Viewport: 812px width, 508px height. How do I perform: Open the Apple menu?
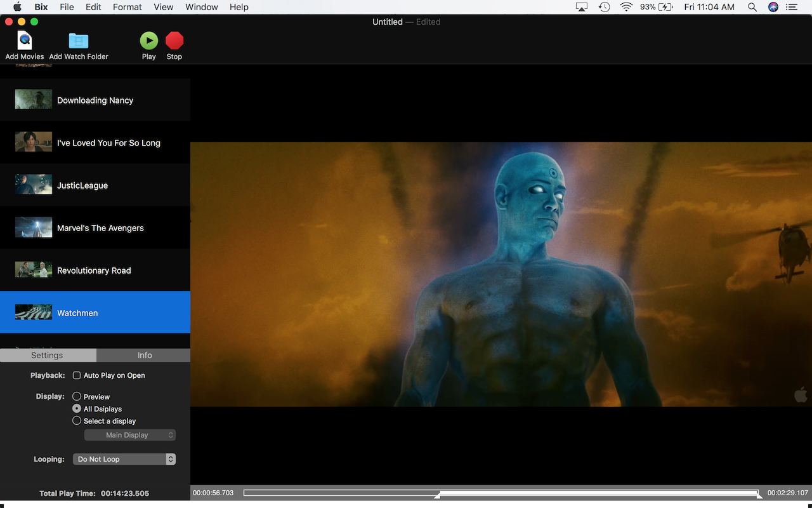(17, 7)
